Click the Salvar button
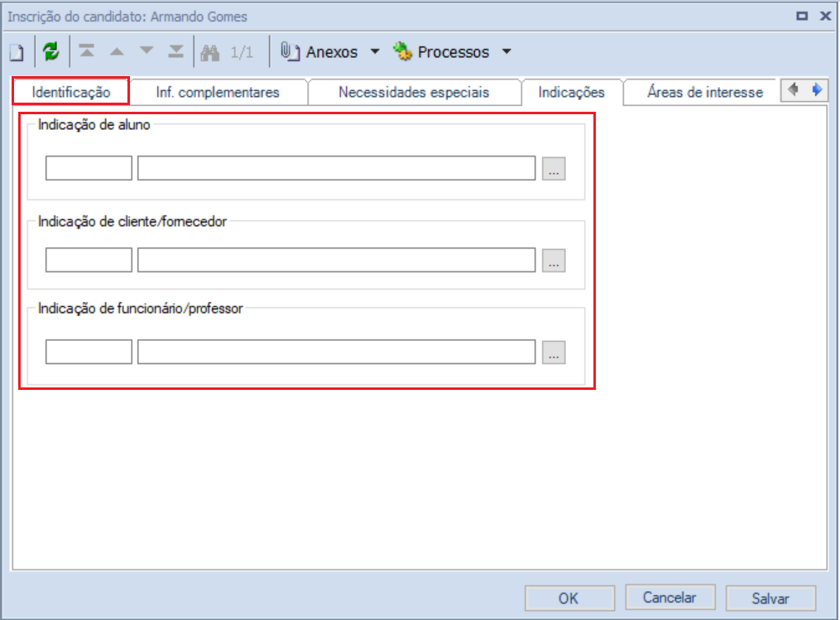840x620 pixels. pyautogui.click(x=770, y=598)
